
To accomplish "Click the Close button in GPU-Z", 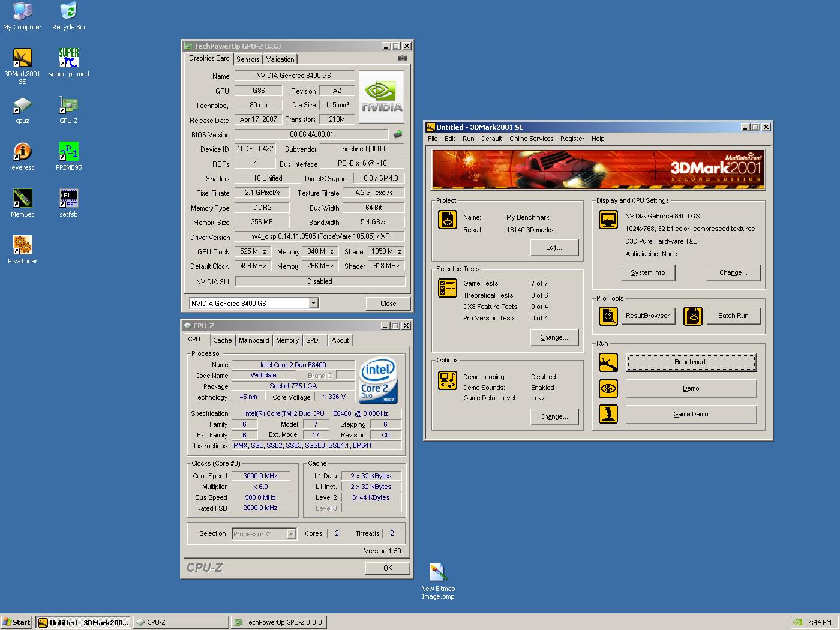I will tap(388, 304).
